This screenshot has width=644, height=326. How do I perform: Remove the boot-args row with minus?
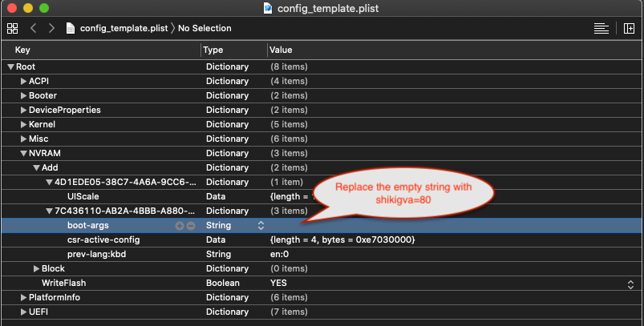(x=191, y=226)
